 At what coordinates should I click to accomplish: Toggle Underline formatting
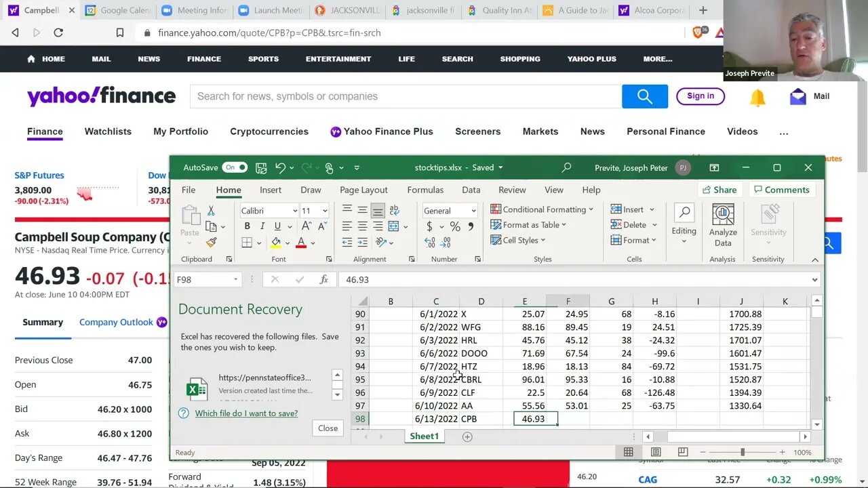[x=277, y=226]
